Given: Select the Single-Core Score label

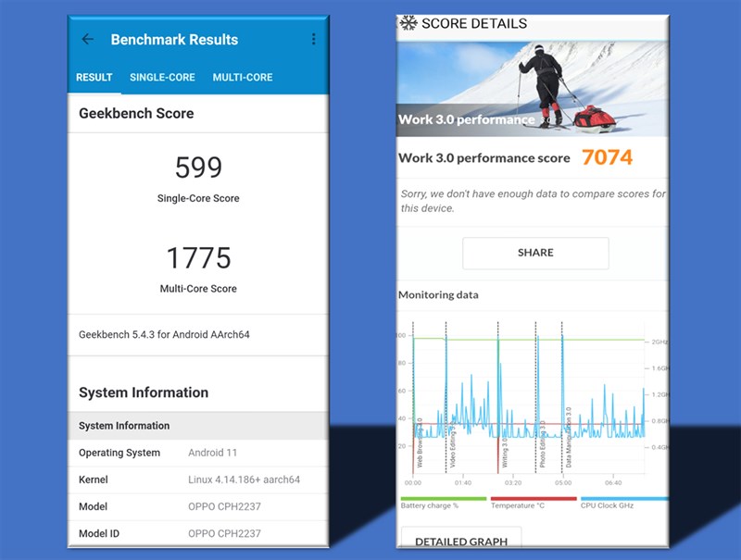Looking at the screenshot, I should click(198, 198).
